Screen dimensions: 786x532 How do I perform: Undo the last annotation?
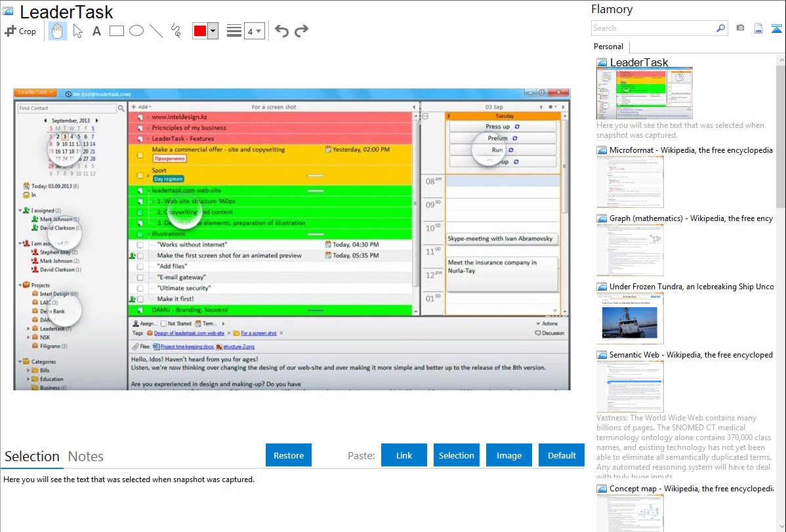pos(281,31)
